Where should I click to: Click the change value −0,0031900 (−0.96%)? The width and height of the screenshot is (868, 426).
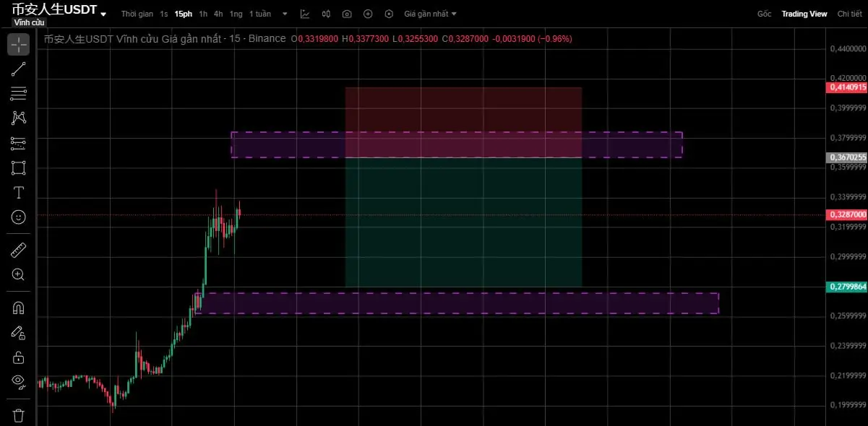coord(532,39)
